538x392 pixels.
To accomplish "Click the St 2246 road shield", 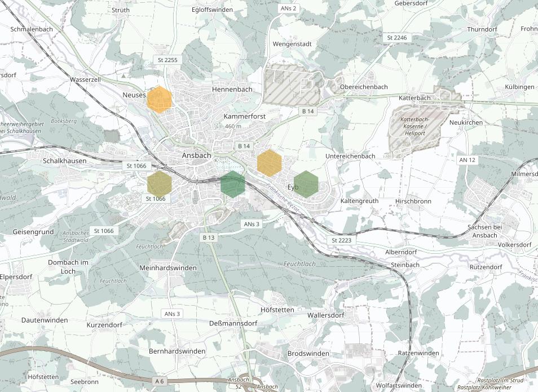I will pyautogui.click(x=396, y=37).
